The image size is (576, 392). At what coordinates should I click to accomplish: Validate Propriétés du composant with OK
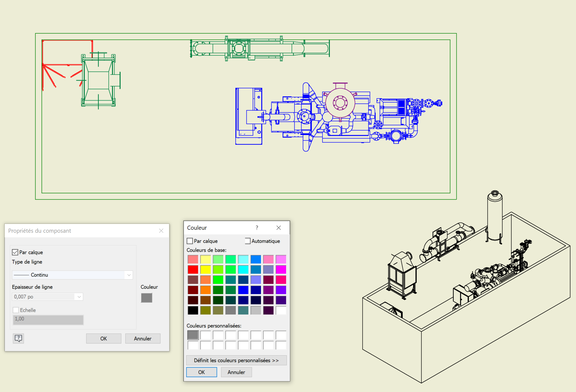tap(103, 338)
